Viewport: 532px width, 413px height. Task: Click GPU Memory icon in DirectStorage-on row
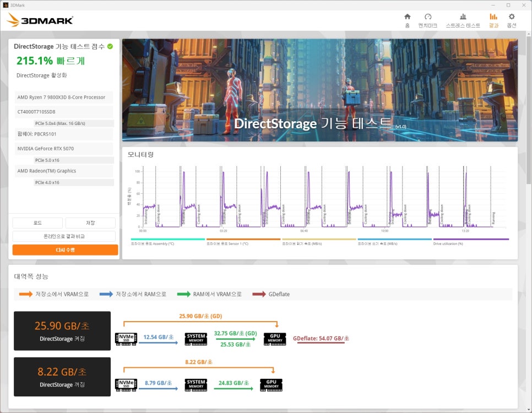pos(275,339)
